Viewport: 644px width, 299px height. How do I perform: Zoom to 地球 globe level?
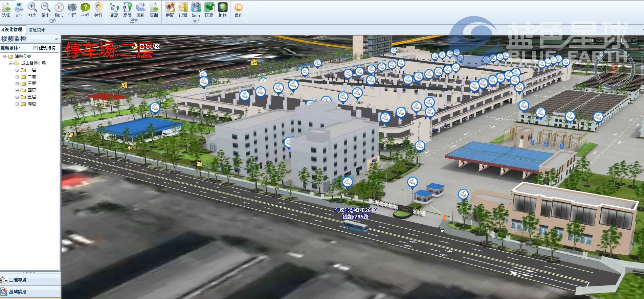pos(222,9)
